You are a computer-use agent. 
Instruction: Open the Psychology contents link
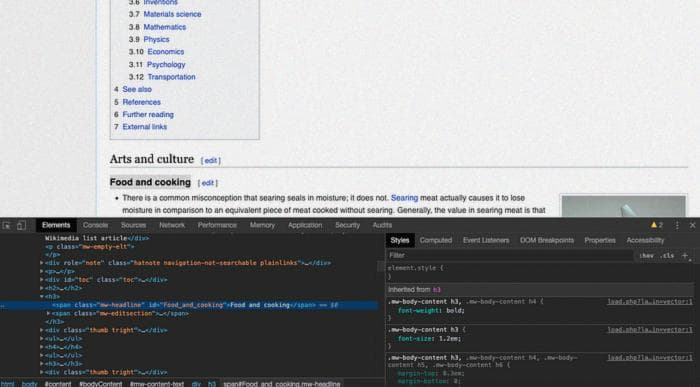click(166, 65)
